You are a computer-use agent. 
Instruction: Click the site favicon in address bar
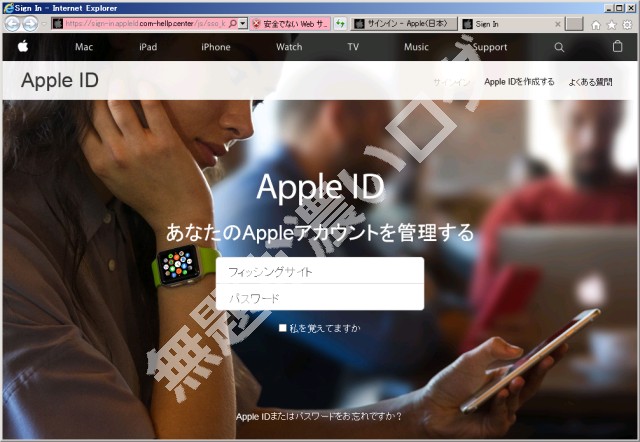[58, 24]
